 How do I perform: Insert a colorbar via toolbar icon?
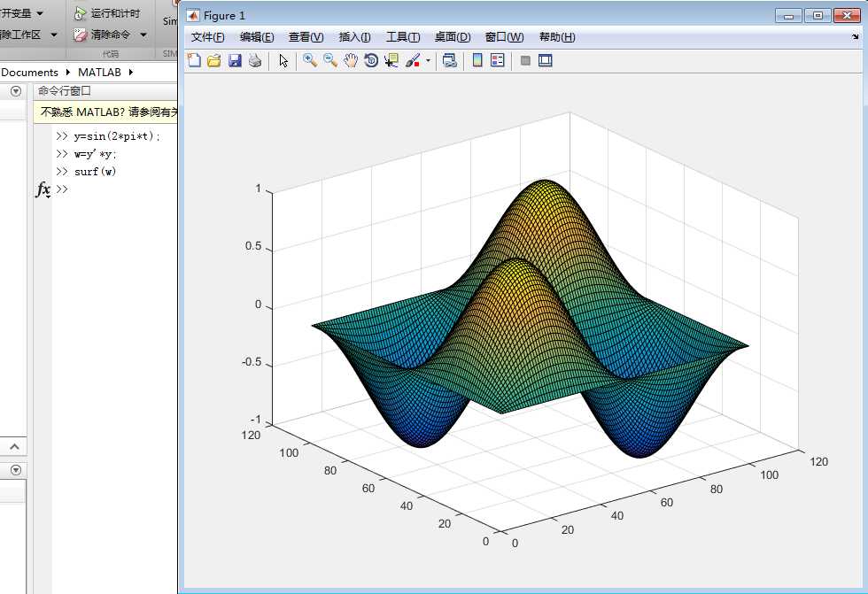(x=477, y=60)
